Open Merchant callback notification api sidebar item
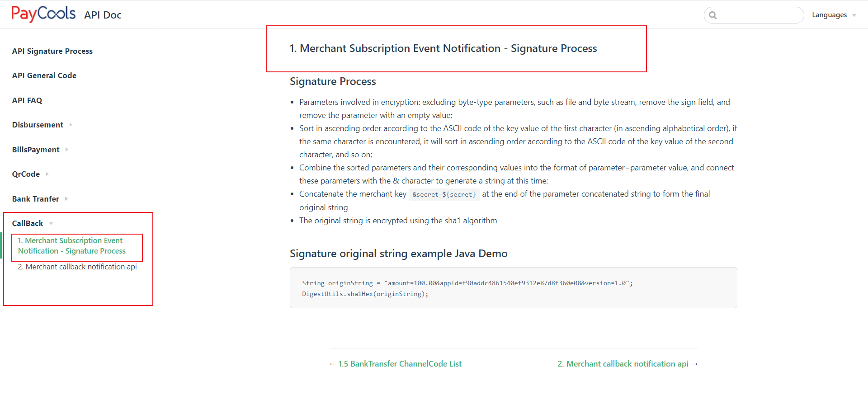This screenshot has height=419, width=868. click(77, 267)
